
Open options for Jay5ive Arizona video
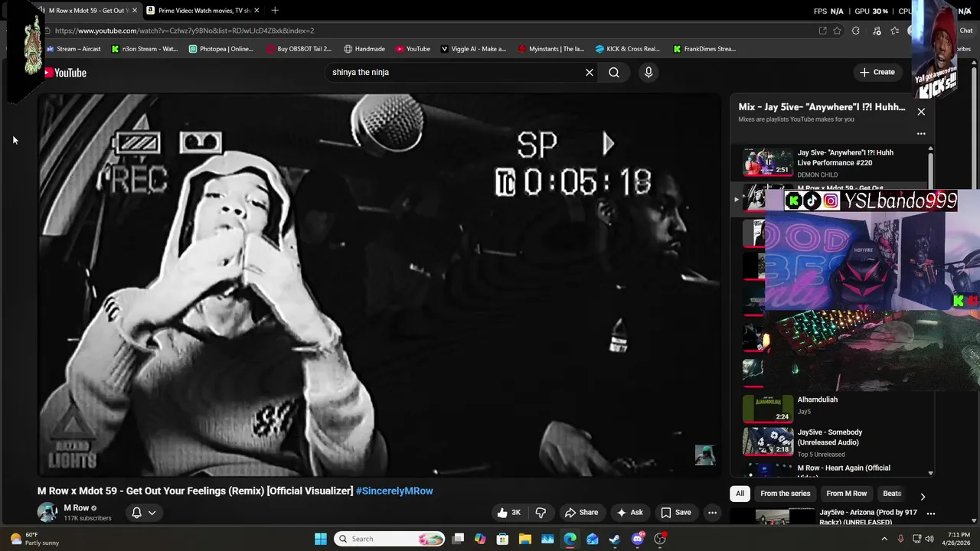(931, 514)
